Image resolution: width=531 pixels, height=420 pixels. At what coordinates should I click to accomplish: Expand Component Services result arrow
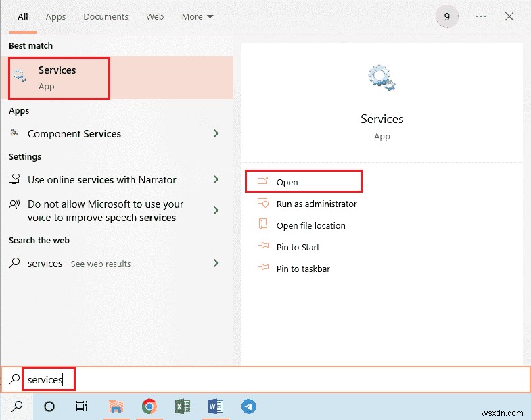pos(216,133)
